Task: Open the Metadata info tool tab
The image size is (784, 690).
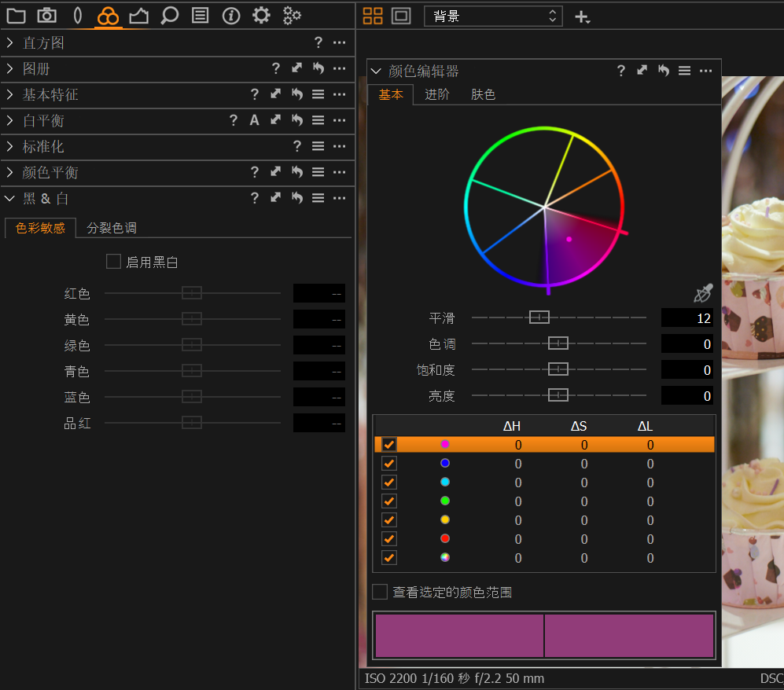Action: click(x=230, y=15)
